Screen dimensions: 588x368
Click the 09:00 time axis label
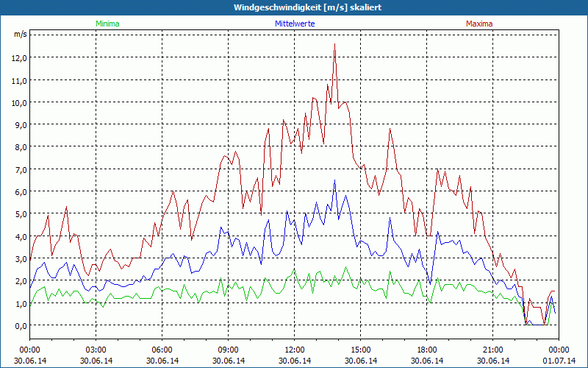(x=229, y=350)
